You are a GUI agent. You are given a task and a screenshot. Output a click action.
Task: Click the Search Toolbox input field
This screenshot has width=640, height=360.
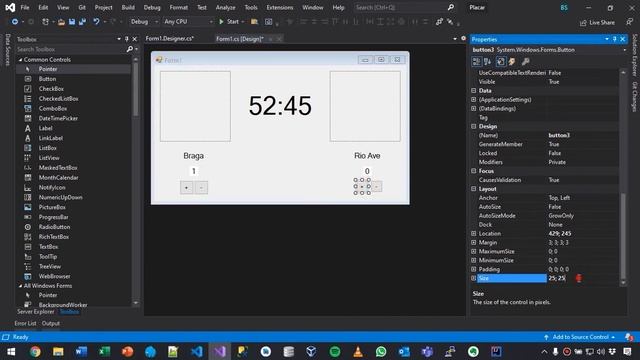pos(71,49)
